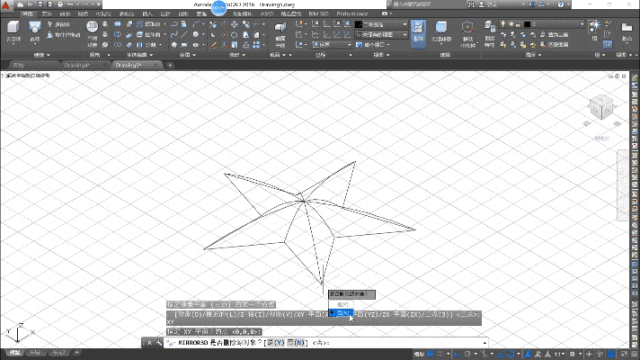Select the highlighted No option in popup
Viewport: 640px width, 360px height.
(342, 313)
